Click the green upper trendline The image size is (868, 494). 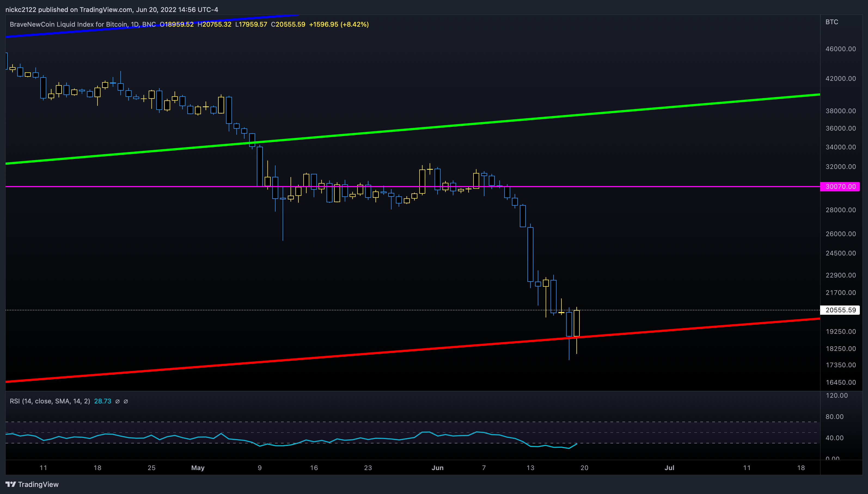[412, 129]
